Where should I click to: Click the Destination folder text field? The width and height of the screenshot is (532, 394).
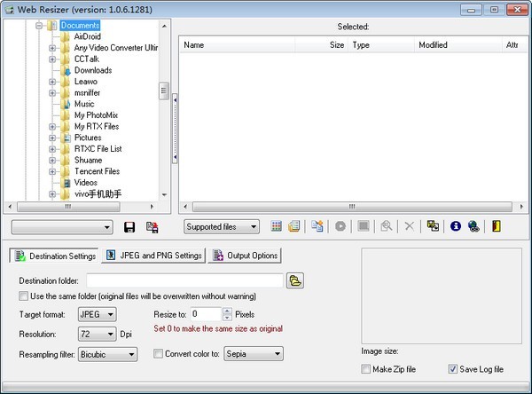point(185,281)
